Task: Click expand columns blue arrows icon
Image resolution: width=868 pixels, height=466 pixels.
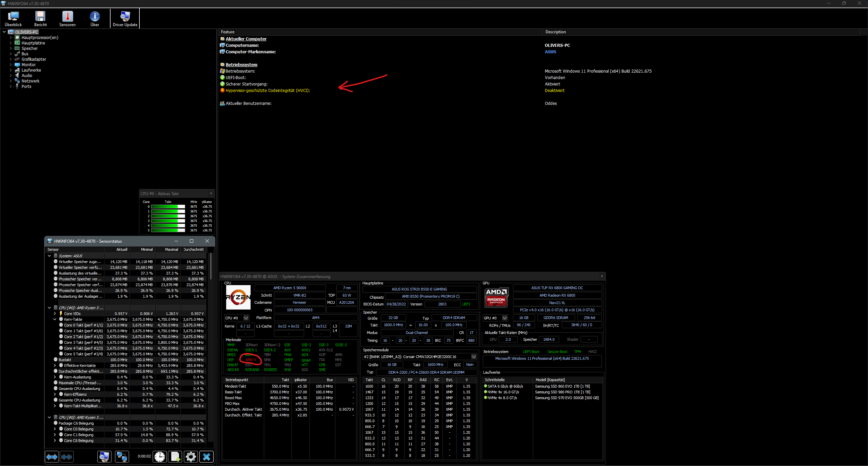Action: 52,457
